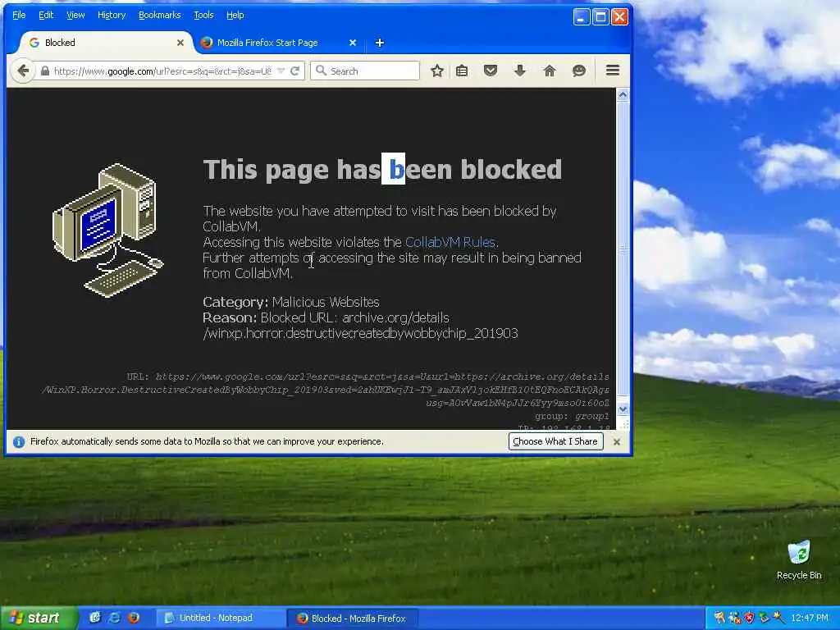
Task: Click the retro computer illustration
Action: [108, 231]
